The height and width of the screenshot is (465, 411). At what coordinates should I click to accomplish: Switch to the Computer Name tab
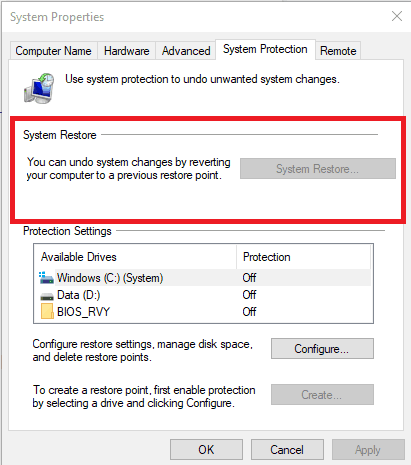[53, 51]
